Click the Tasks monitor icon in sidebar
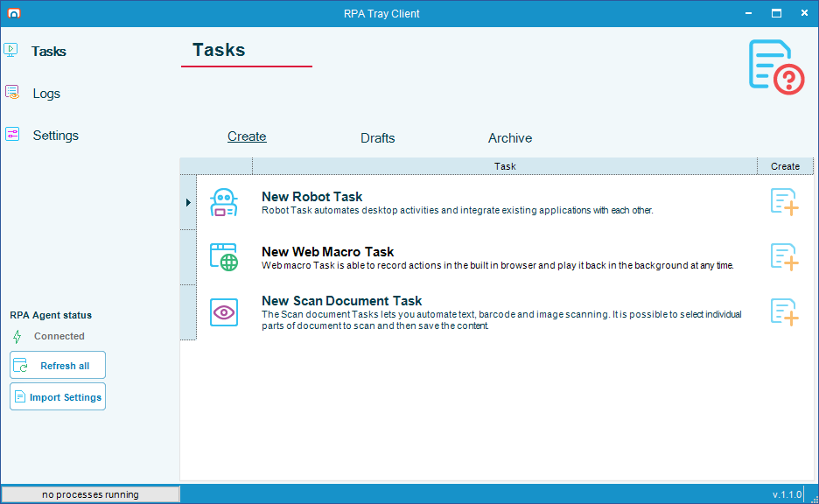This screenshot has width=819, height=504. 10,50
